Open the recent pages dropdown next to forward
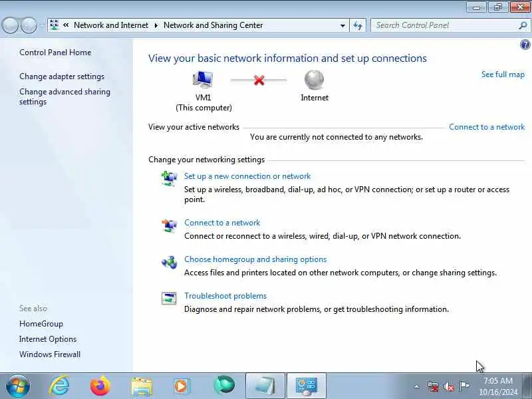The height and width of the screenshot is (399, 532). [x=42, y=25]
